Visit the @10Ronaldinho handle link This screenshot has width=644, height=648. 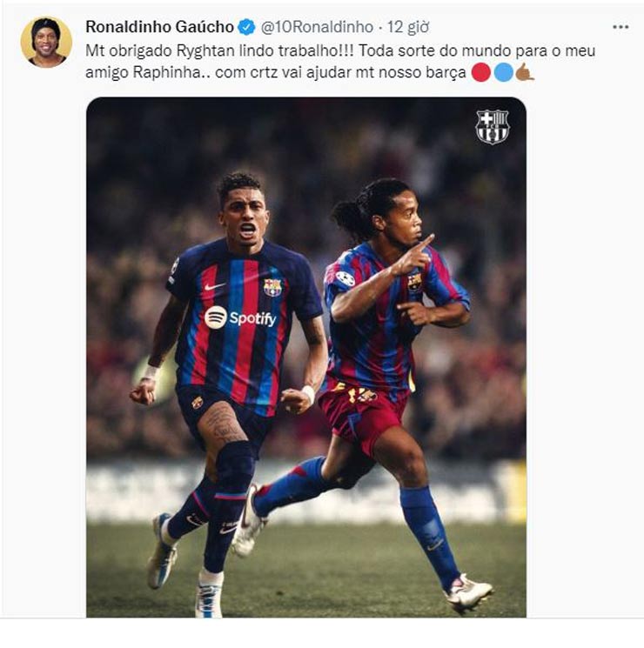[317, 27]
